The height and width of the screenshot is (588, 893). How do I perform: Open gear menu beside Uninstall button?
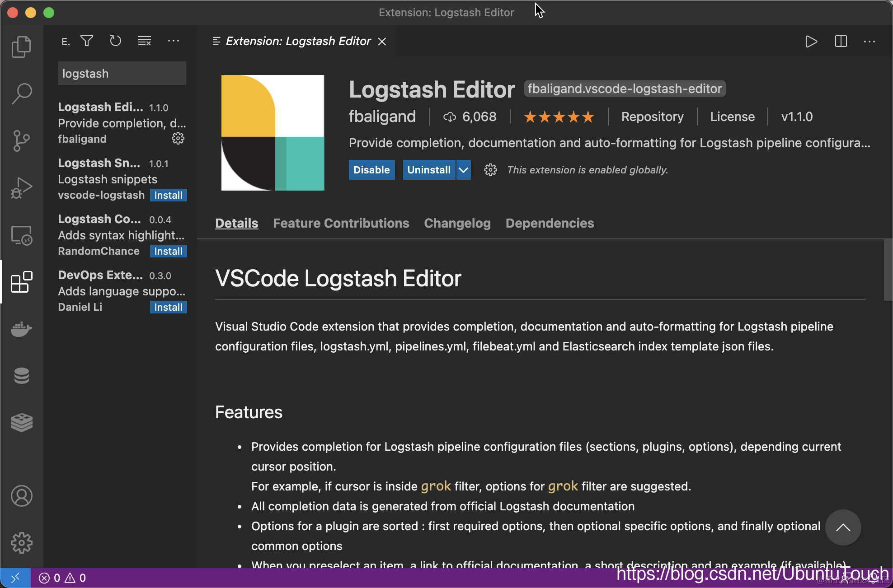coord(490,170)
